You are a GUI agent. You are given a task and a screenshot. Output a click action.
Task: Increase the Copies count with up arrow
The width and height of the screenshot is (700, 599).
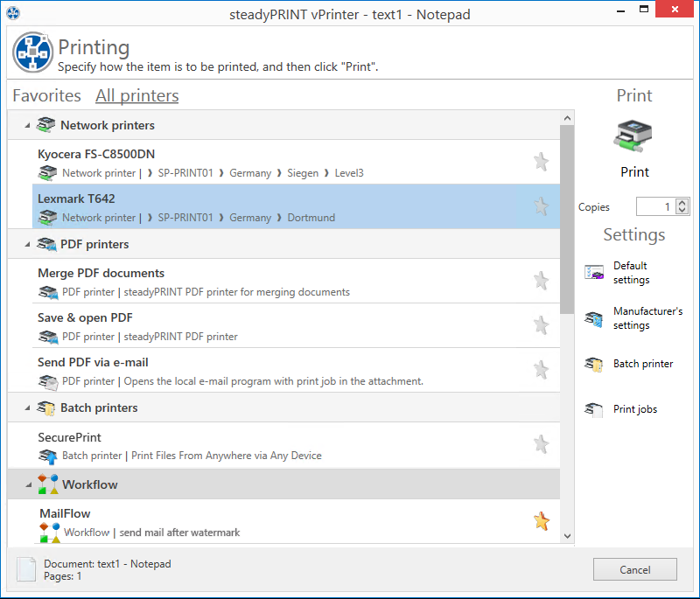click(683, 203)
